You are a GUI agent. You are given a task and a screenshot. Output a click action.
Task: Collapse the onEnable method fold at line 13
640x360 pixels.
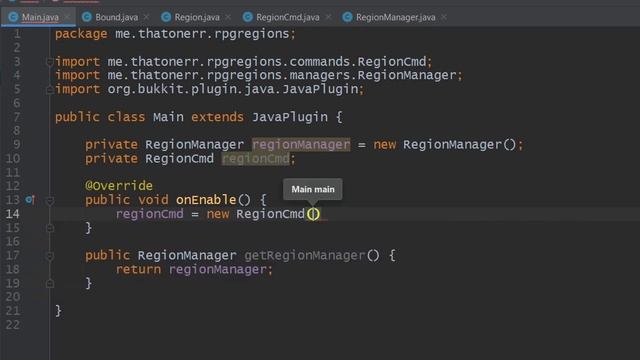click(x=50, y=200)
